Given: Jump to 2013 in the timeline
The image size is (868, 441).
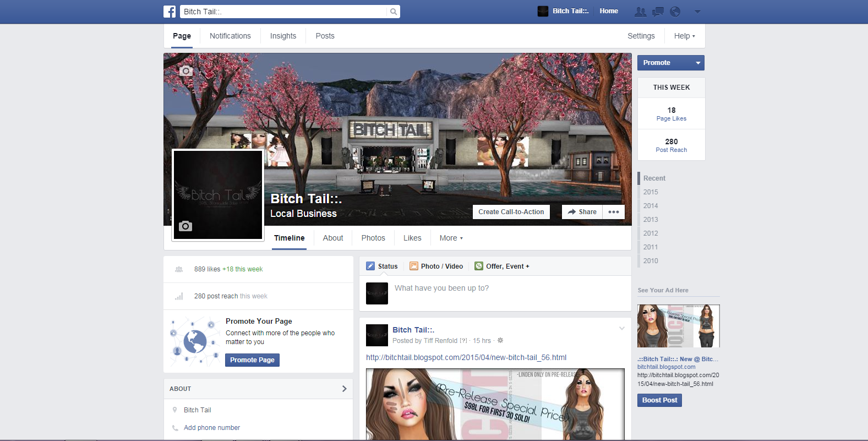Looking at the screenshot, I should point(651,220).
